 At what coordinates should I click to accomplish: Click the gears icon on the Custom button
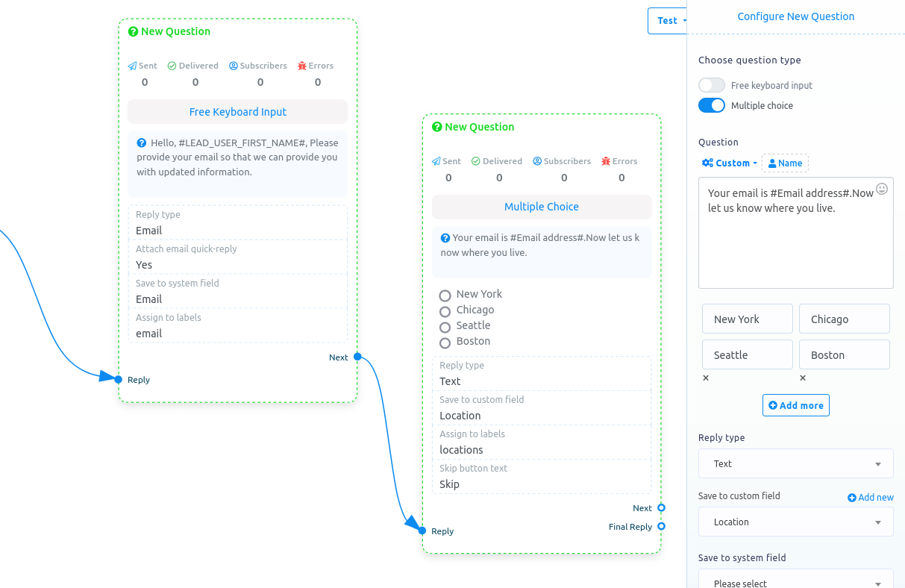click(x=707, y=163)
